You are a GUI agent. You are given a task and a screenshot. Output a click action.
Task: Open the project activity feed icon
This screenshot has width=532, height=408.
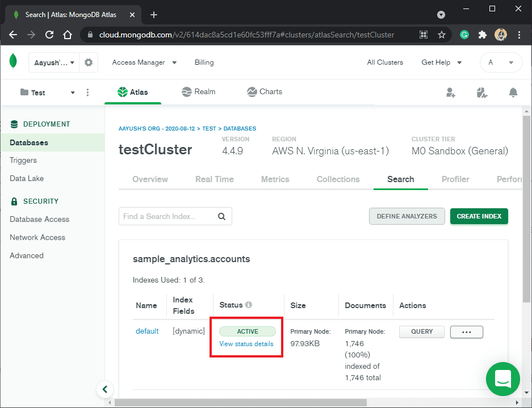[481, 91]
